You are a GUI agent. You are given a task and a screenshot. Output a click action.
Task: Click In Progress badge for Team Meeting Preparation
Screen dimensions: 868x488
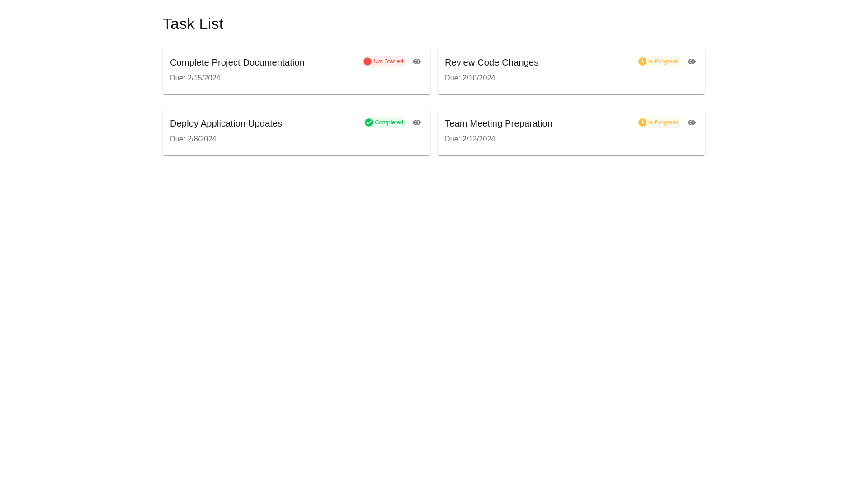(x=663, y=122)
